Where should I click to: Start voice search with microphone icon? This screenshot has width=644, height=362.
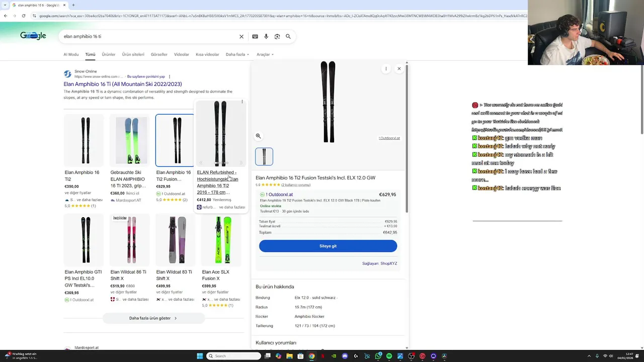tap(266, 36)
